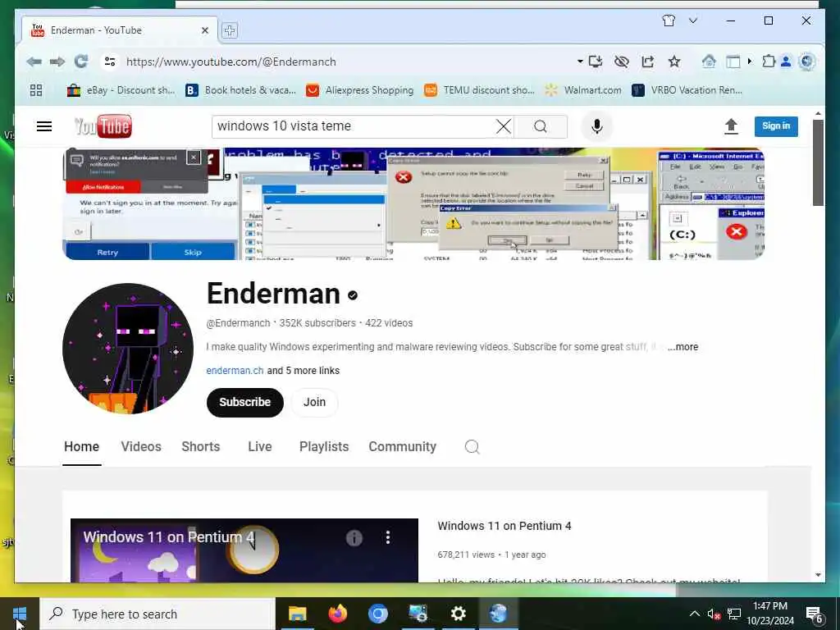Open the Walmart.com bookmark
The image size is (840, 630).
pos(583,90)
